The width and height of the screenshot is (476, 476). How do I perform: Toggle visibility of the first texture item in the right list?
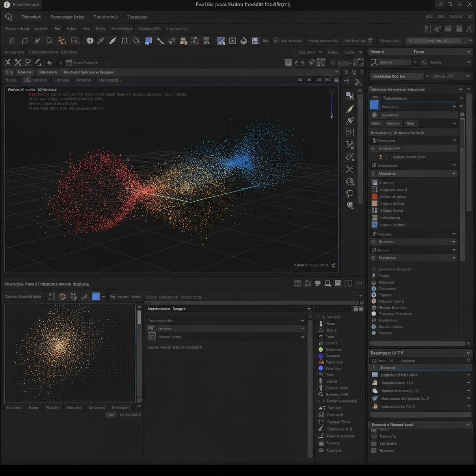374,183
